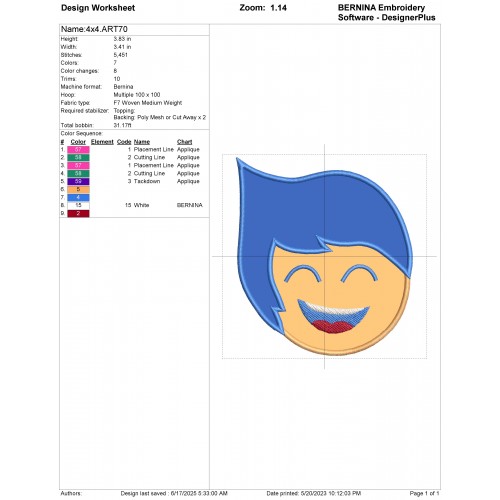500x500 pixels.
Task: Click 'Placement Line' in row 1
Action: [154, 150]
